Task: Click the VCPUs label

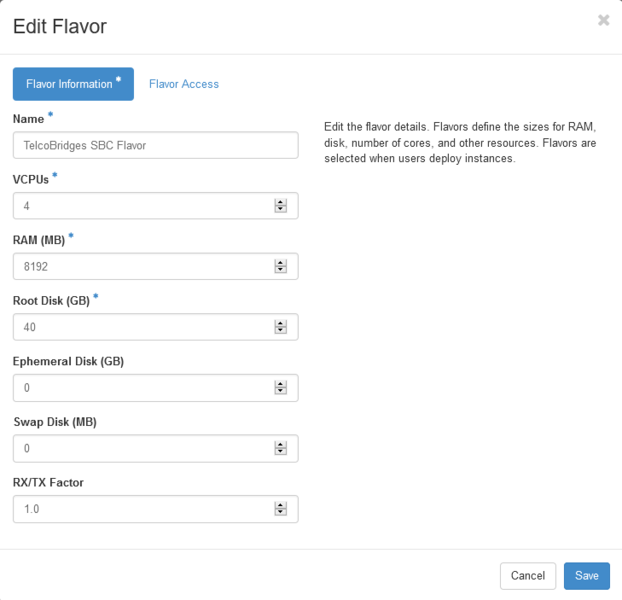Action: click(31, 180)
